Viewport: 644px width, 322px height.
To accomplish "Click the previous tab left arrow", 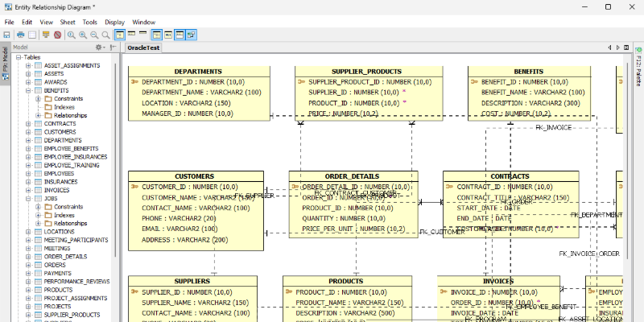I will click(610, 47).
